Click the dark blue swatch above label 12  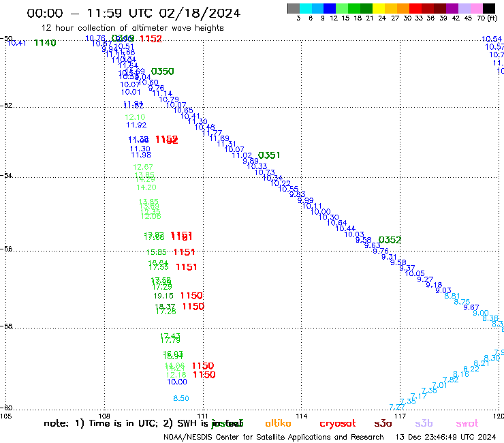(x=330, y=8)
